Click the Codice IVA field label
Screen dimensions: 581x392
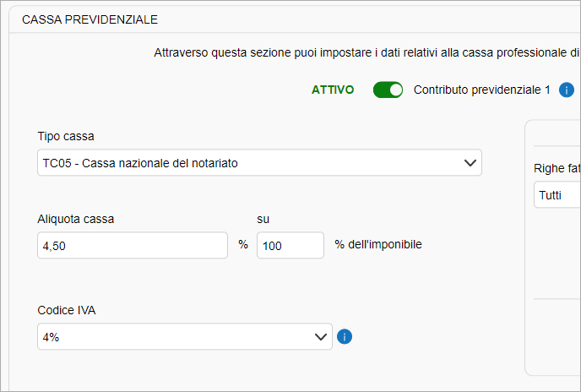click(67, 310)
